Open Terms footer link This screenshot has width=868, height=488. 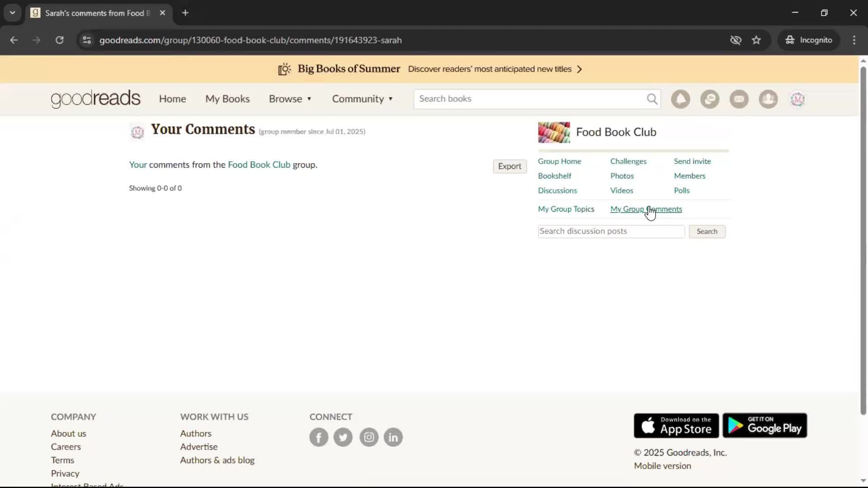tap(62, 460)
